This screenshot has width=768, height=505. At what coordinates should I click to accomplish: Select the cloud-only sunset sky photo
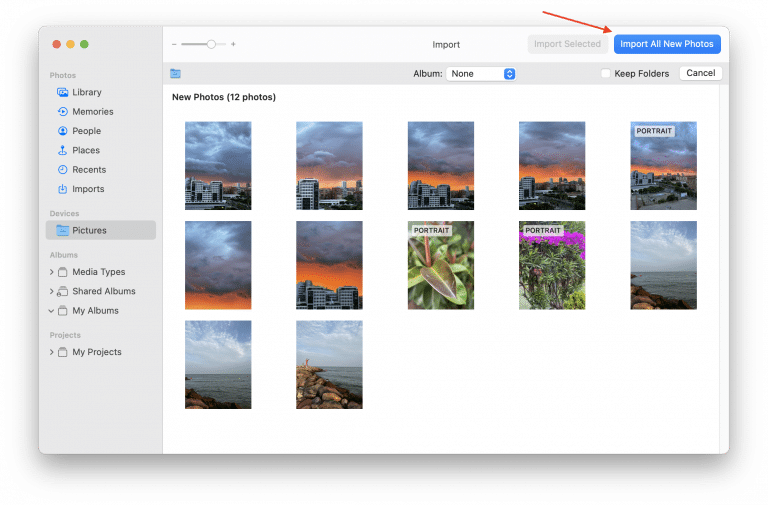coord(218,265)
